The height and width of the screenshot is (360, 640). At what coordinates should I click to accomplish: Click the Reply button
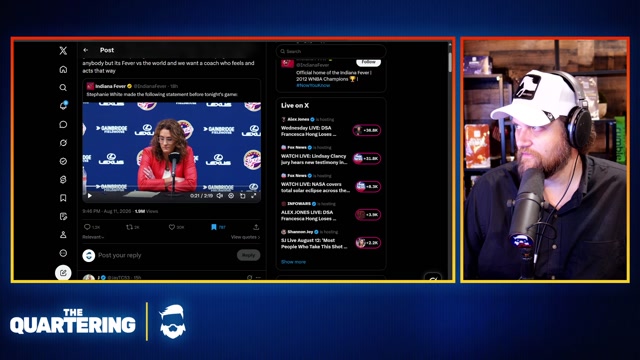[248, 255]
